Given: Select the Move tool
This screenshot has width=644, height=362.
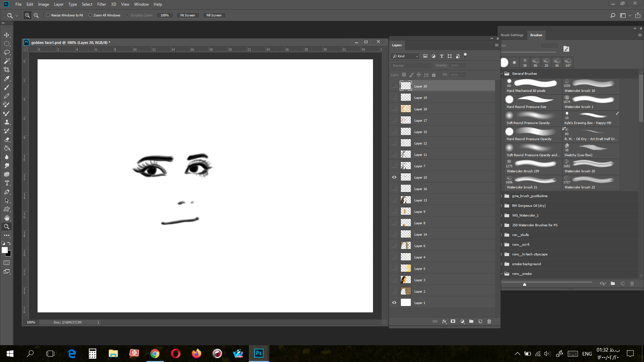Looking at the screenshot, I should tap(7, 35).
